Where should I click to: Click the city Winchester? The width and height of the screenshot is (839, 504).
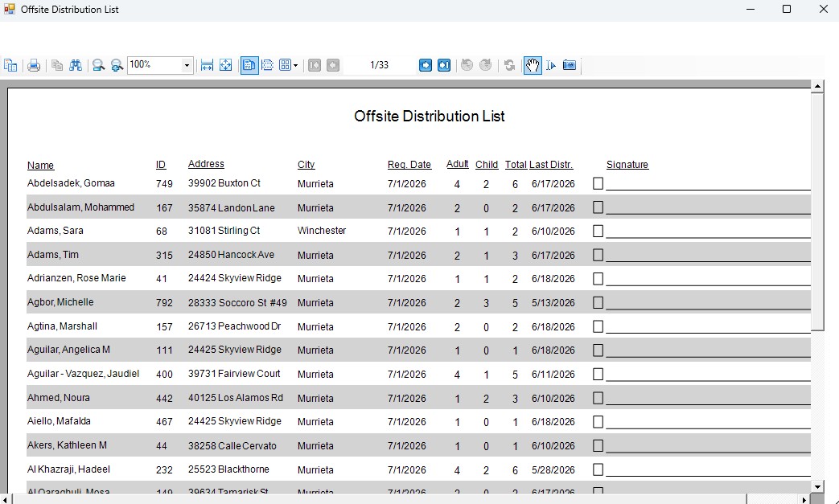click(x=322, y=231)
